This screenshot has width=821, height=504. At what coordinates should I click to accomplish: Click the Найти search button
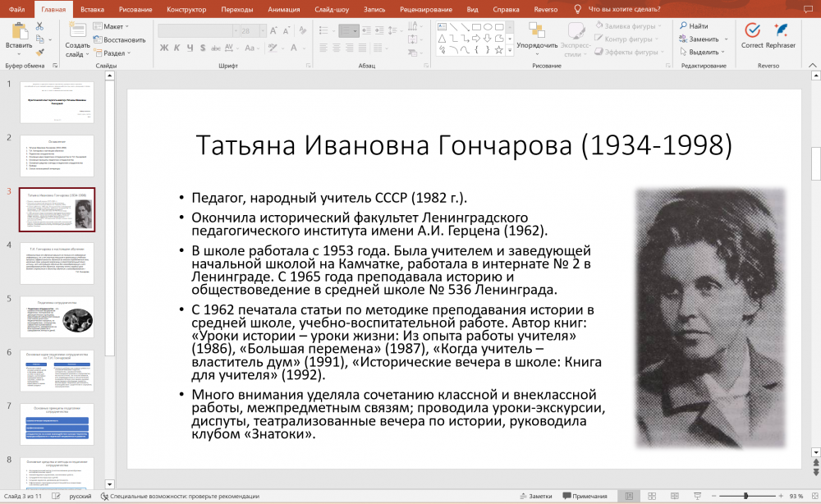tap(695, 26)
